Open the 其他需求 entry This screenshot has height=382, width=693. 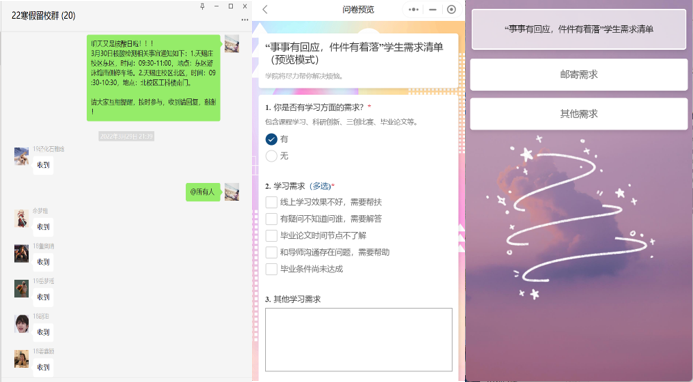click(x=579, y=114)
